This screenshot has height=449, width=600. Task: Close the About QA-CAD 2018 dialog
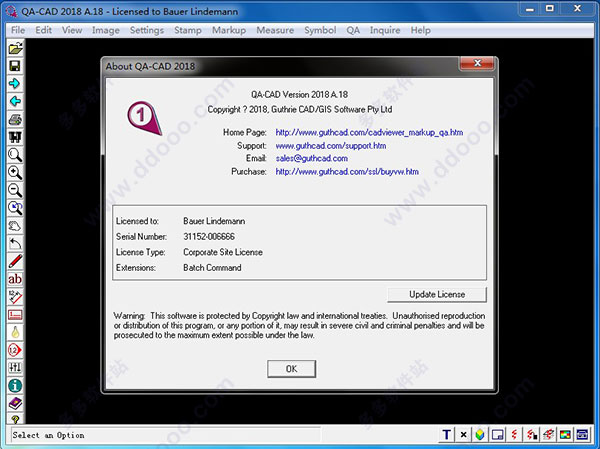tap(477, 63)
